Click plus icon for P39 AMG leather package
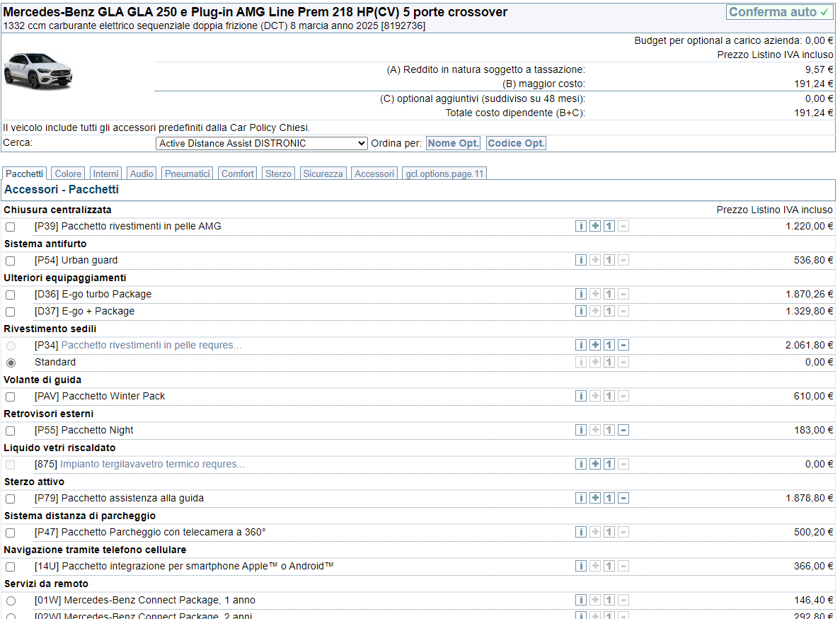This screenshot has width=840, height=619. point(595,226)
